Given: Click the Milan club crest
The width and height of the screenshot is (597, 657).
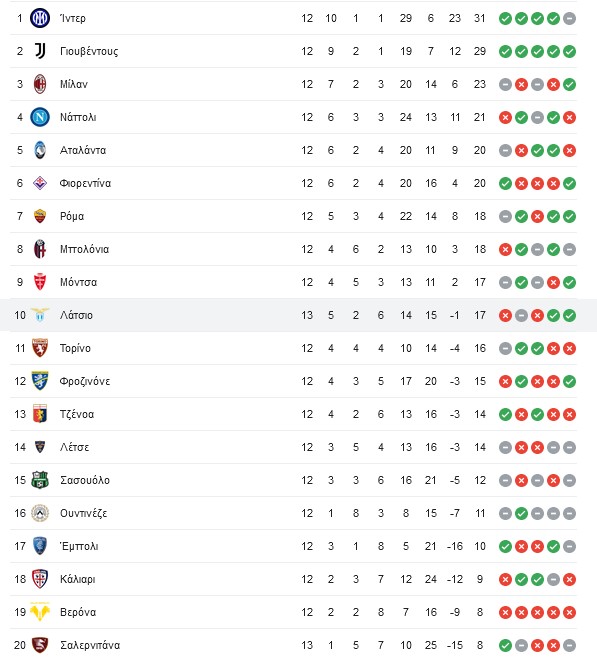Looking at the screenshot, I should click(x=40, y=84).
